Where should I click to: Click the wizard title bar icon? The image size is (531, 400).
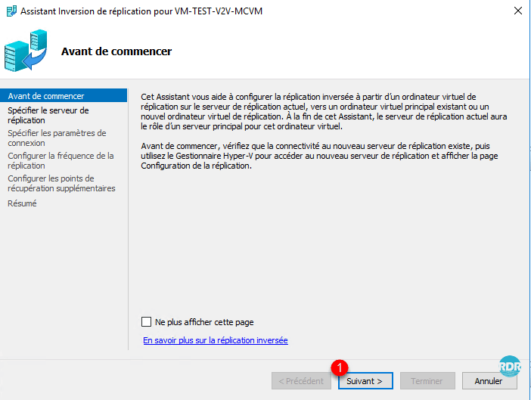coord(12,11)
